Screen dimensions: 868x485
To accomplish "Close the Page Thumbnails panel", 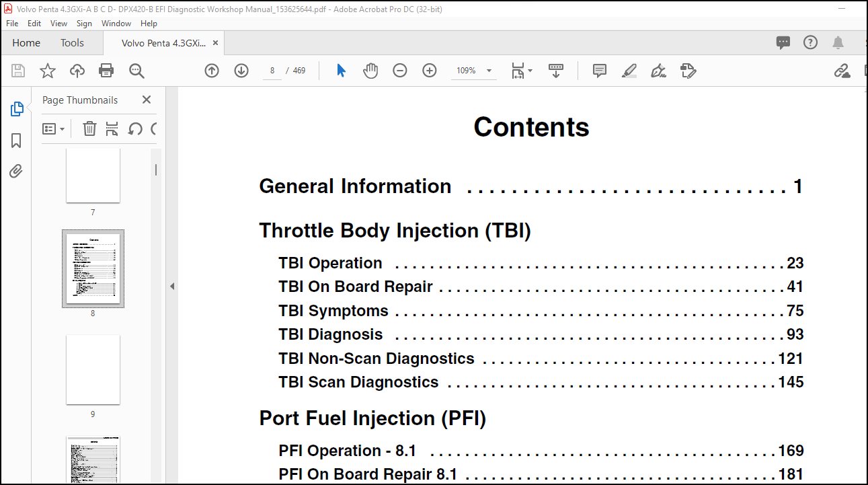I will pyautogui.click(x=147, y=100).
